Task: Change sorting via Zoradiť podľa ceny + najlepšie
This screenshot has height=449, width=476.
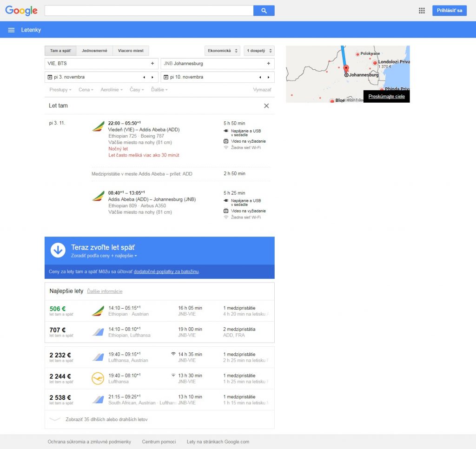Action: pos(104,256)
